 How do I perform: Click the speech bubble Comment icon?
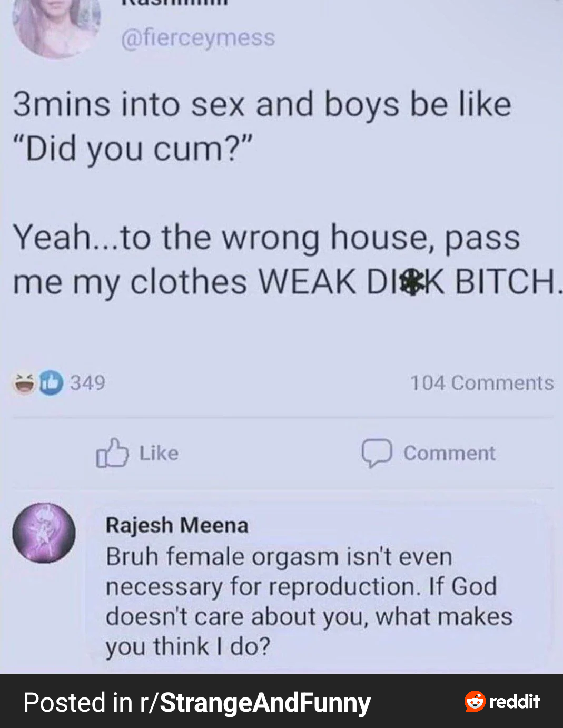[x=377, y=454]
